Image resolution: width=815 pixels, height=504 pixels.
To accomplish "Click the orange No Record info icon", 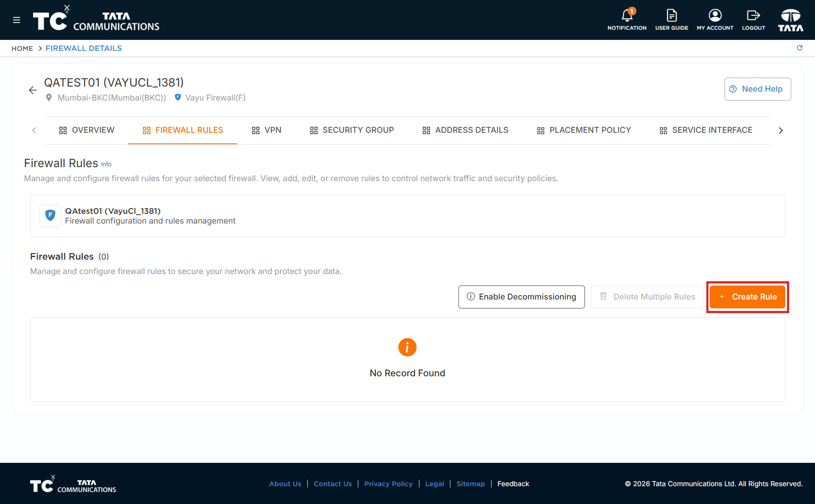I will coord(407,347).
